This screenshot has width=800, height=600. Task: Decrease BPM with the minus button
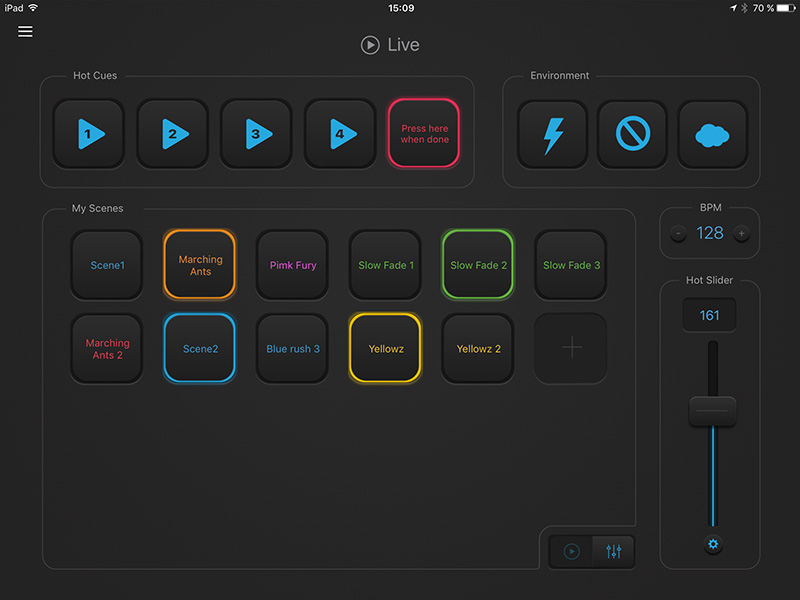679,233
